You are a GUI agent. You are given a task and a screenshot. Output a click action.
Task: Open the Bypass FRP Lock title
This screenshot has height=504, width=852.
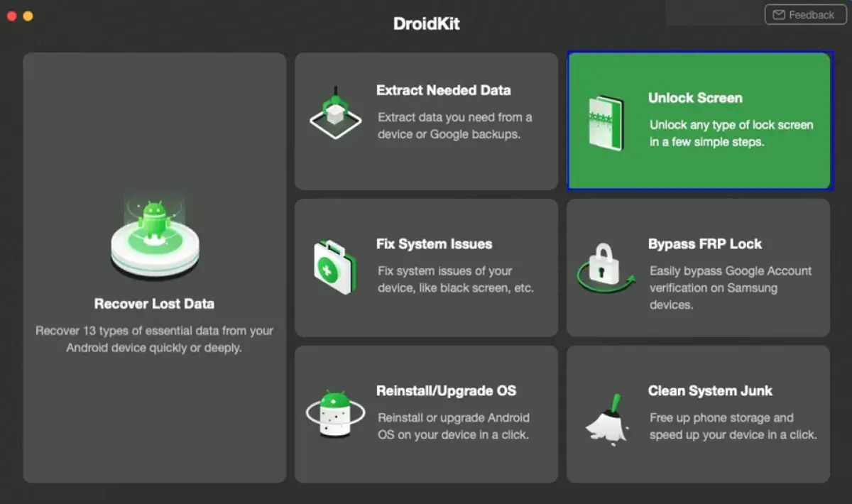point(705,243)
